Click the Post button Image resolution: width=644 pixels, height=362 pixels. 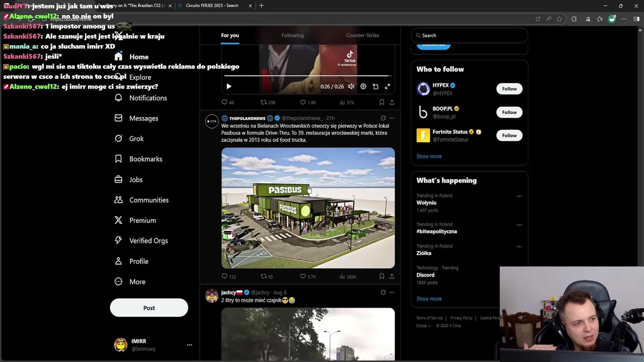click(149, 308)
